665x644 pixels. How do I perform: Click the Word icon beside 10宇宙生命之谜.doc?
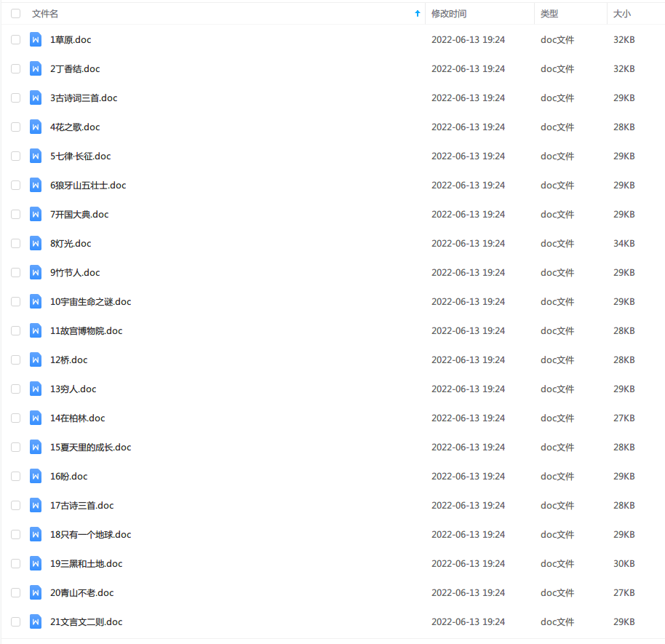pyautogui.click(x=35, y=301)
